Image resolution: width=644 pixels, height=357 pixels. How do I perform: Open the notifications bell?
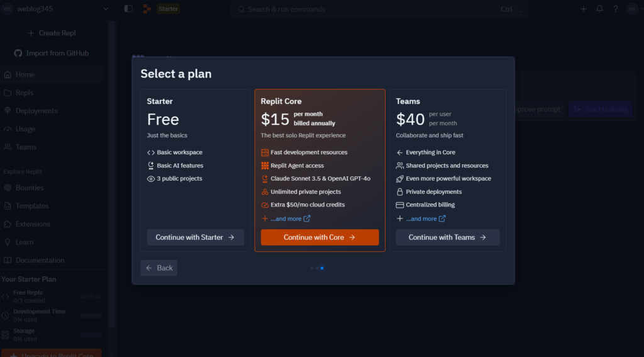[599, 9]
